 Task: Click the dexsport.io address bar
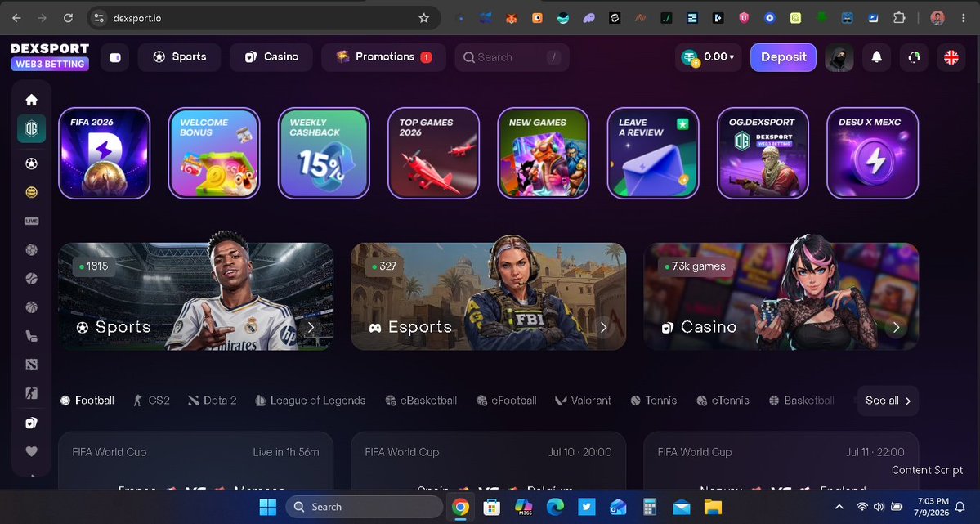(x=262, y=18)
